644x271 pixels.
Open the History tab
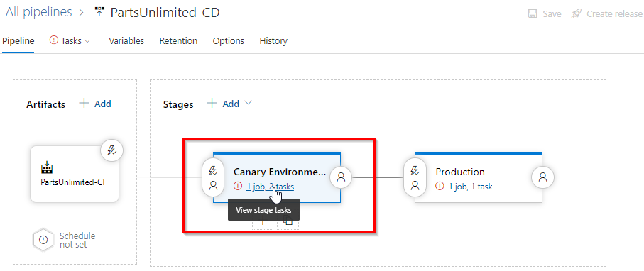[x=273, y=40]
